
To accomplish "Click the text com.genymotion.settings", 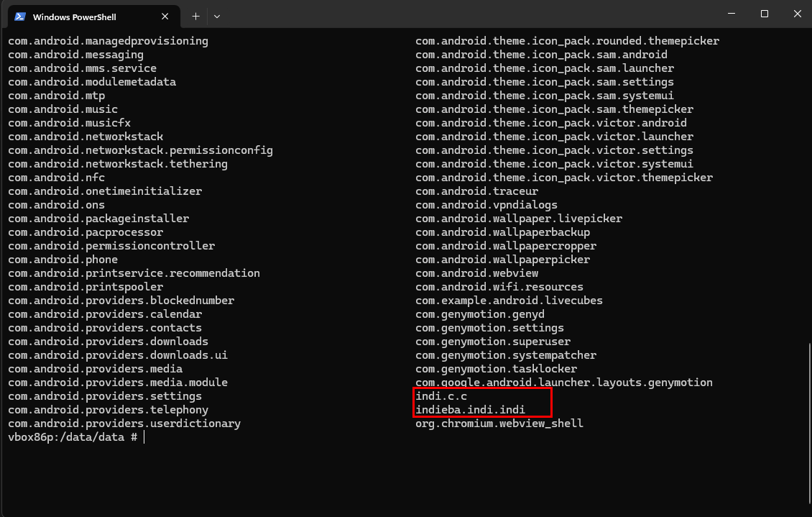I will pos(490,328).
